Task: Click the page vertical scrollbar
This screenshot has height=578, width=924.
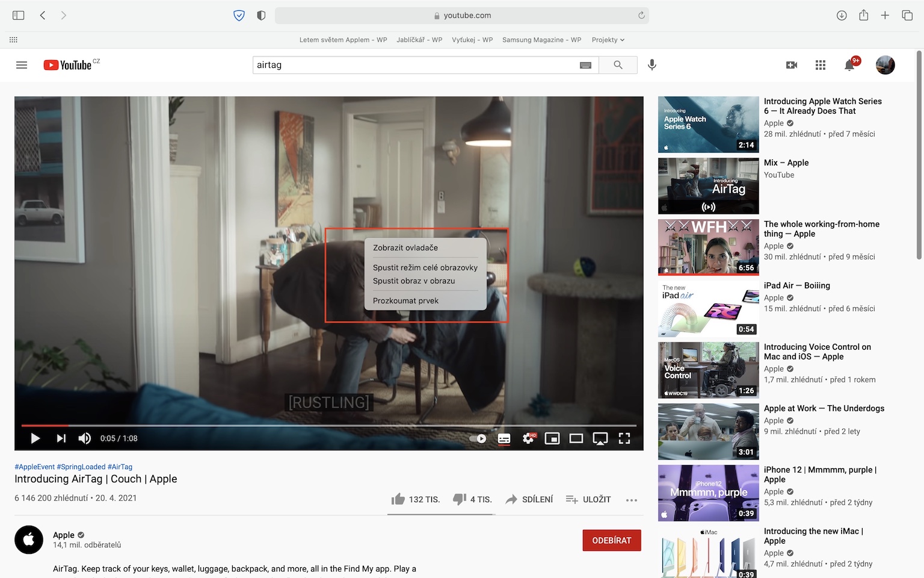Action: coord(919,155)
